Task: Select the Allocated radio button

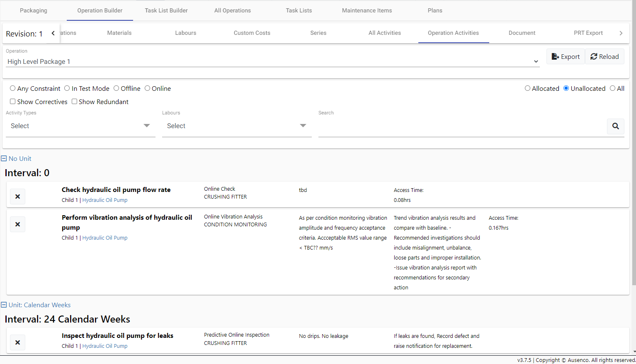Action: pos(527,88)
